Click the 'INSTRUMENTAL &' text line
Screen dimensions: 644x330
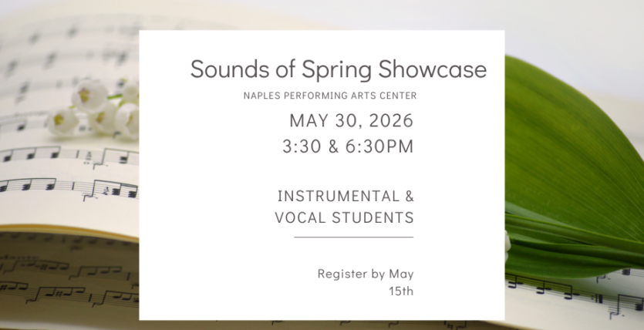(346, 196)
